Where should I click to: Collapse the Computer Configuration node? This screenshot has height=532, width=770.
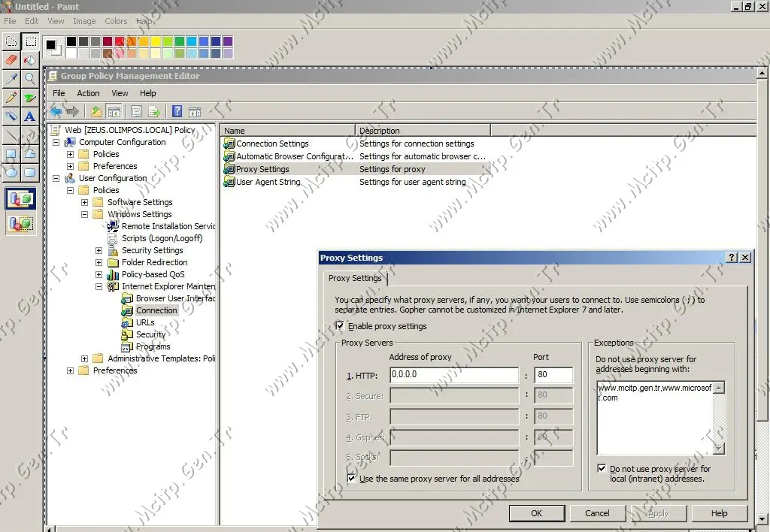pyautogui.click(x=56, y=142)
